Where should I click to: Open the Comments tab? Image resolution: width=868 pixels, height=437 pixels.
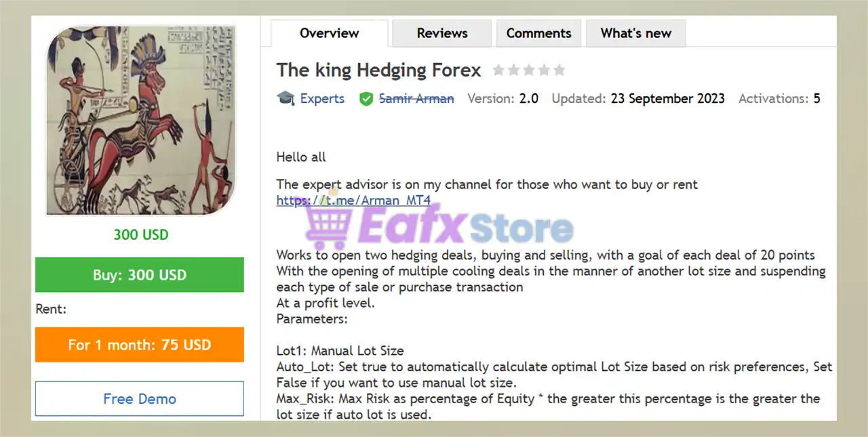539,33
